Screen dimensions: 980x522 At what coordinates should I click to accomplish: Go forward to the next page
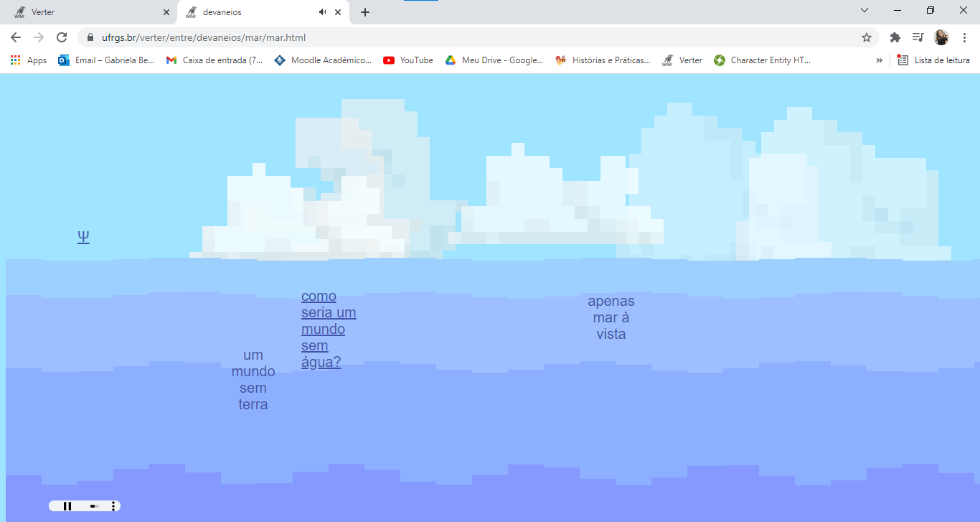[x=39, y=37]
